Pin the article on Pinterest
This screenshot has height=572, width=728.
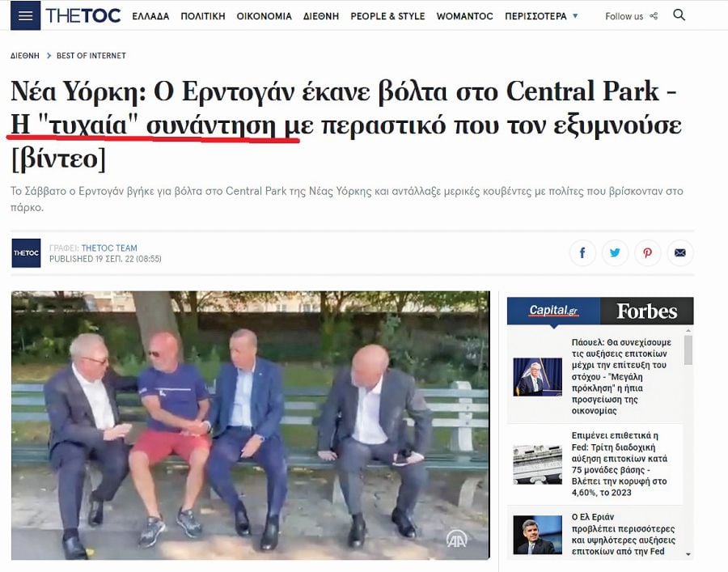(x=647, y=252)
